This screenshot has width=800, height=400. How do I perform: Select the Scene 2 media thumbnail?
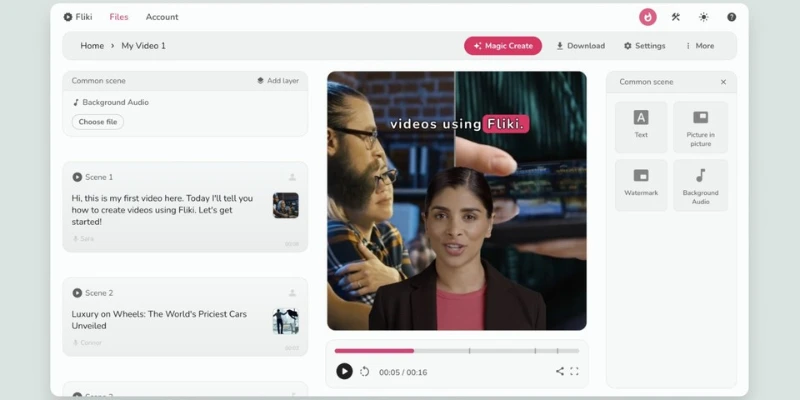tap(286, 321)
